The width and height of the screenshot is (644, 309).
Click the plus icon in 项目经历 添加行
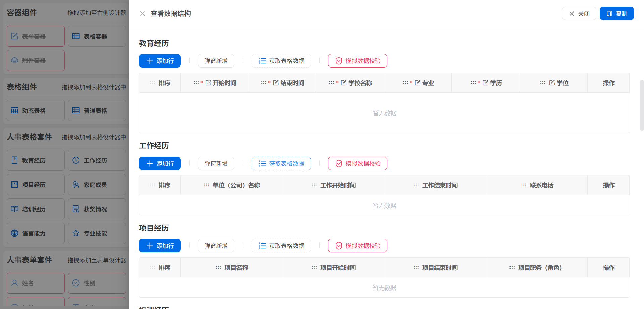150,246
